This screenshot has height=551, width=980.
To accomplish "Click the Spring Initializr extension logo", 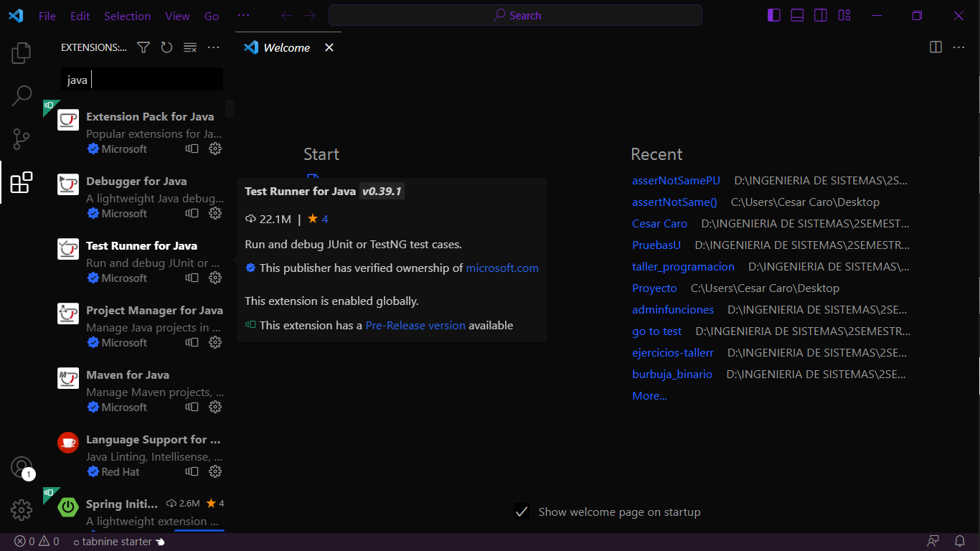I will click(x=68, y=507).
